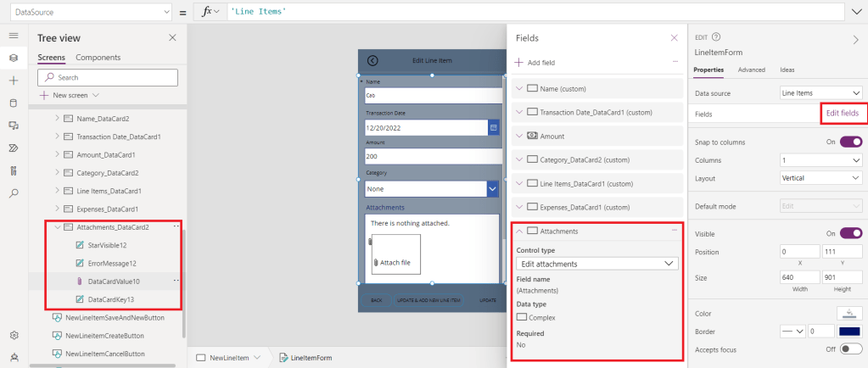Viewport: 868px width, 368px height.
Task: Open the Data source Line Items dropdown
Action: click(820, 93)
